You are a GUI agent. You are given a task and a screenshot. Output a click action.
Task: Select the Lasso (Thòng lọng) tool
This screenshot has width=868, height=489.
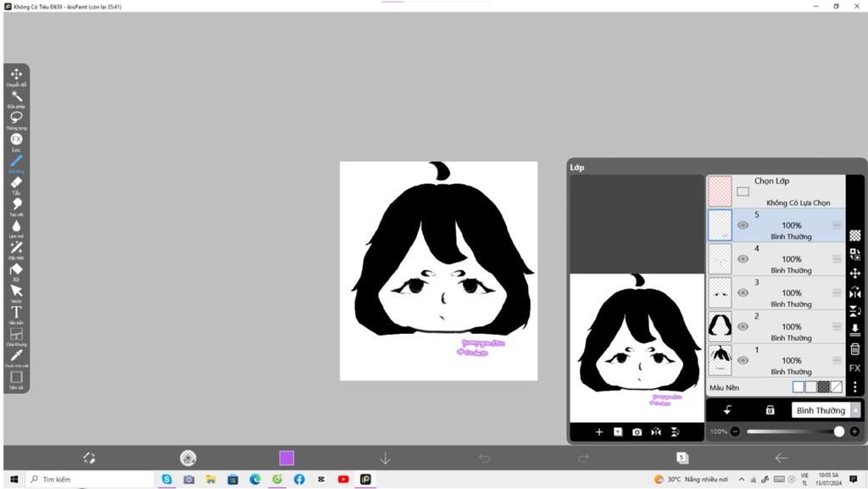[16, 119]
